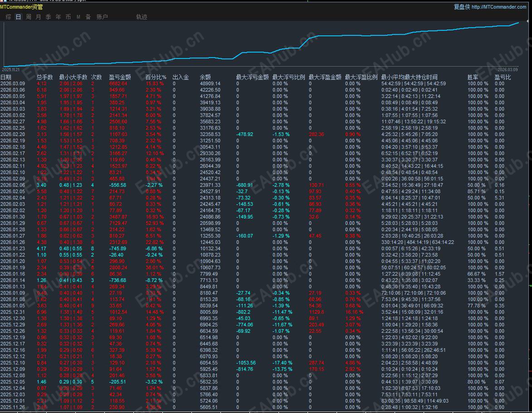Click the 次数 column header
The height and width of the screenshot is (413, 532).
[96, 78]
